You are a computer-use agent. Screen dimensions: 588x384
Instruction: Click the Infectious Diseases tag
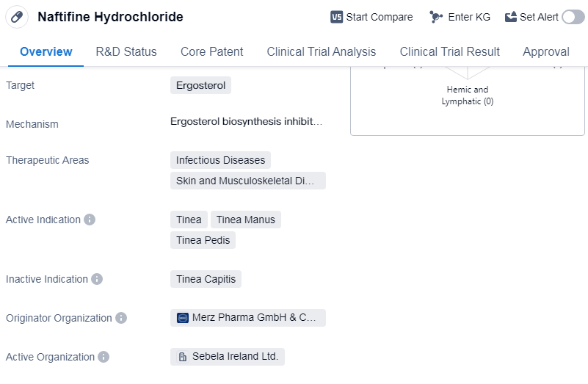point(220,160)
